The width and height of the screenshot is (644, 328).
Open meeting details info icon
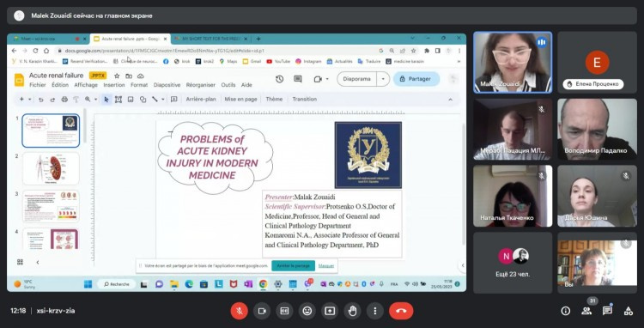(x=566, y=311)
